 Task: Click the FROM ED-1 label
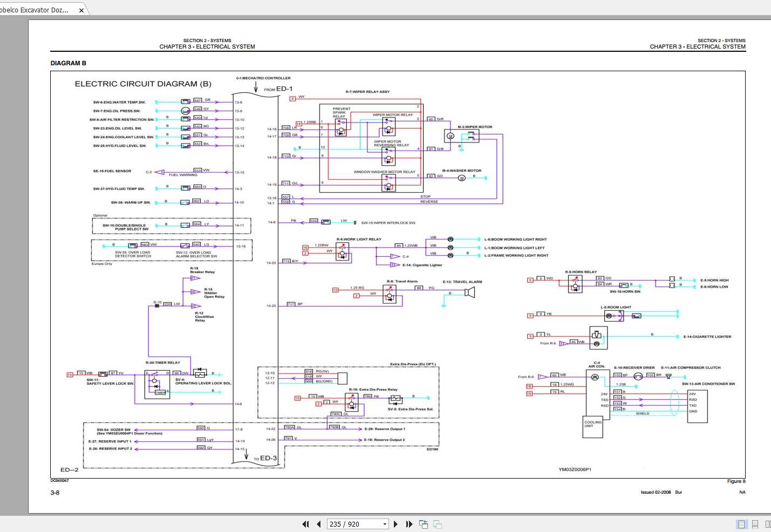click(x=278, y=89)
